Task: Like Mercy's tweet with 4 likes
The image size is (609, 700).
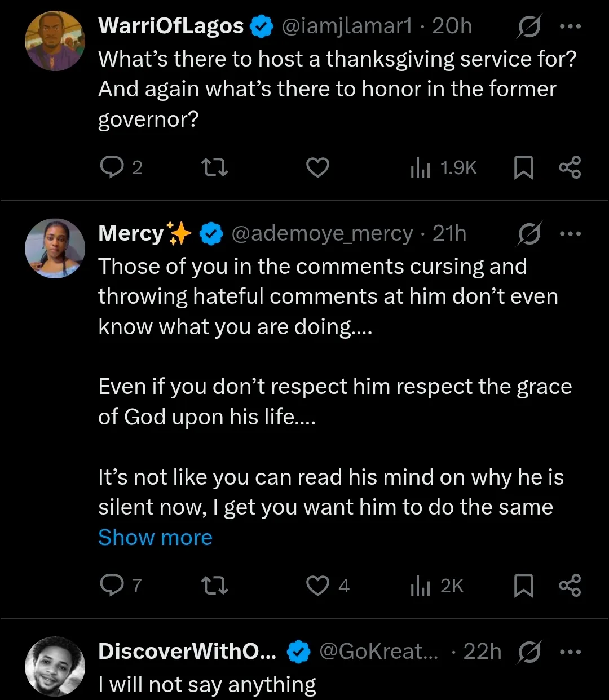Action: point(317,586)
